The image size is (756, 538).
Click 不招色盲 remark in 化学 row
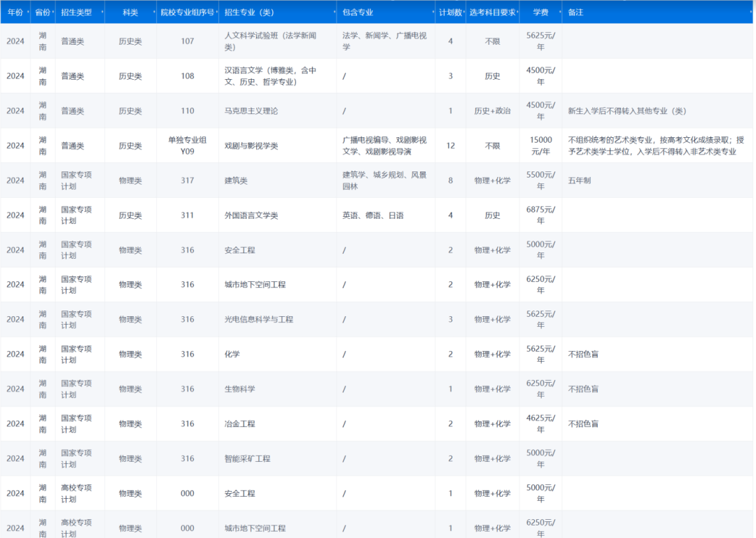tap(583, 354)
